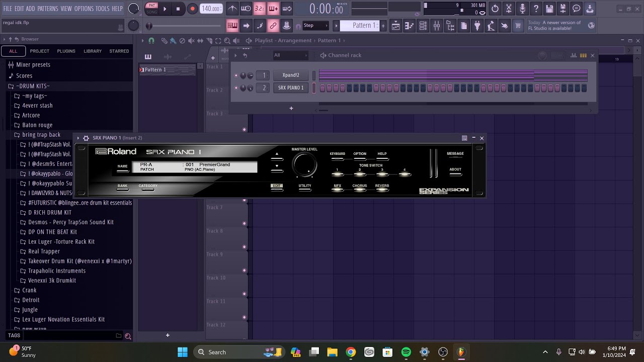Toggle step editing mode icon
This screenshot has height=362, width=644.
(x=260, y=26)
